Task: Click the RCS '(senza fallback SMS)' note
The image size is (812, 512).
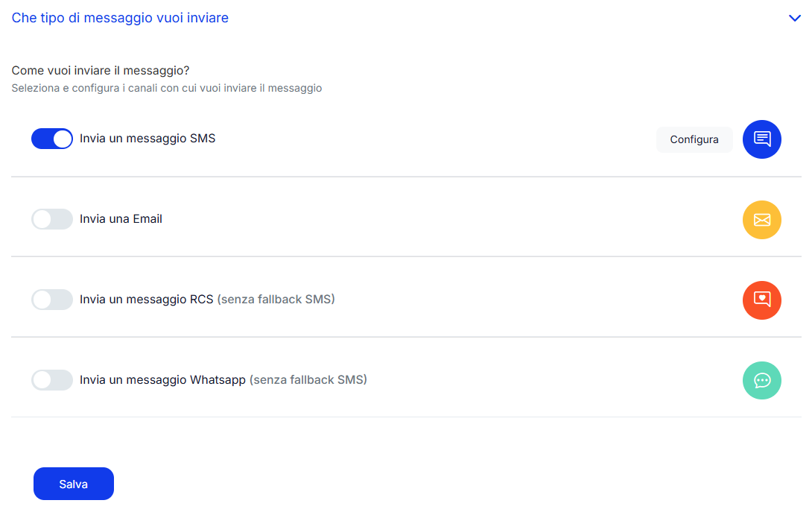Action: (x=276, y=299)
